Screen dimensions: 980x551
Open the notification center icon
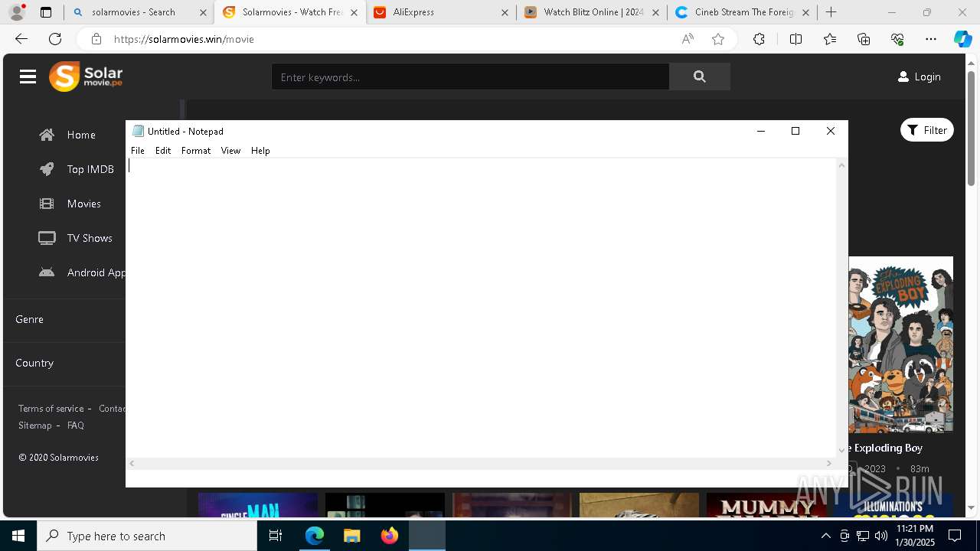coord(955,536)
